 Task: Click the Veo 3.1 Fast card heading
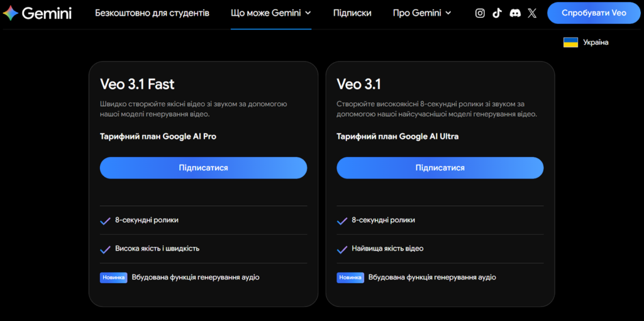(x=137, y=84)
